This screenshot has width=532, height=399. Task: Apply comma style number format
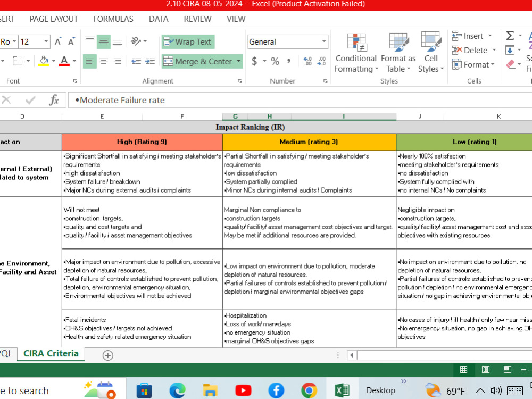pyautogui.click(x=289, y=61)
